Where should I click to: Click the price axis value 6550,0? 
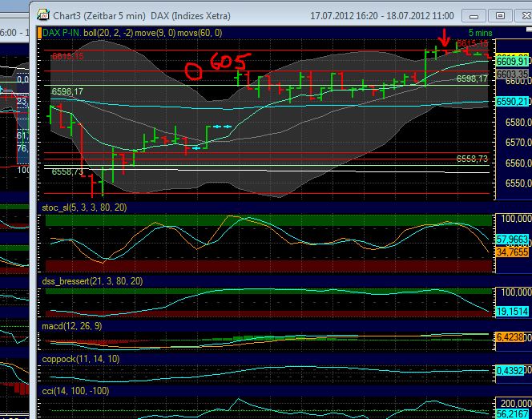518,183
